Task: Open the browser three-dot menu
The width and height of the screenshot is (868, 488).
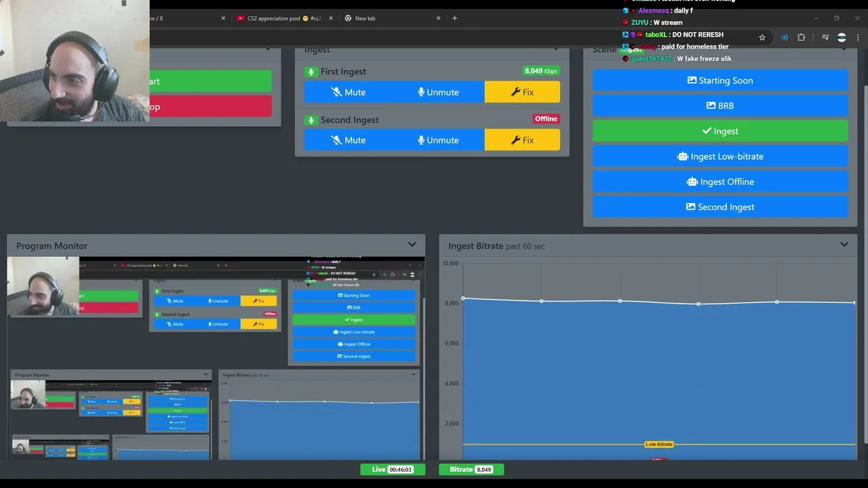Action: pyautogui.click(x=858, y=37)
